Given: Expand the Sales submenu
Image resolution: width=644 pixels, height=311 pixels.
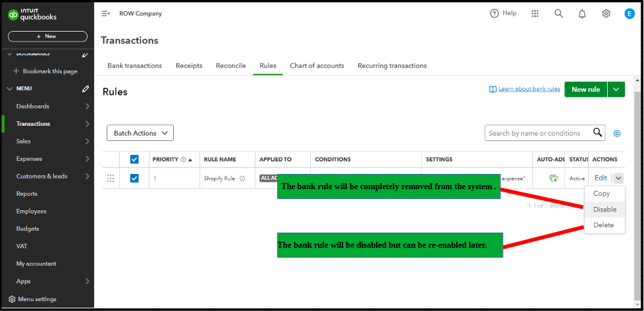Looking at the screenshot, I should pyautogui.click(x=87, y=141).
